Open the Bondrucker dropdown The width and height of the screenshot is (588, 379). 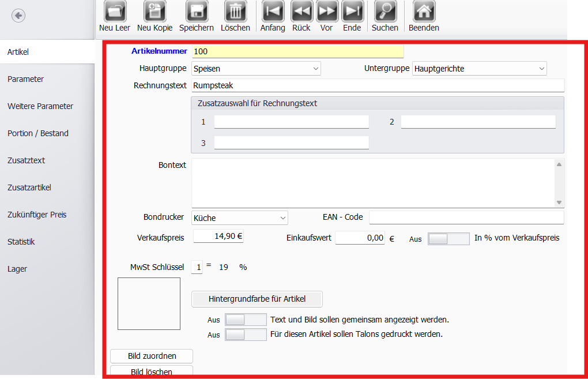[240, 218]
